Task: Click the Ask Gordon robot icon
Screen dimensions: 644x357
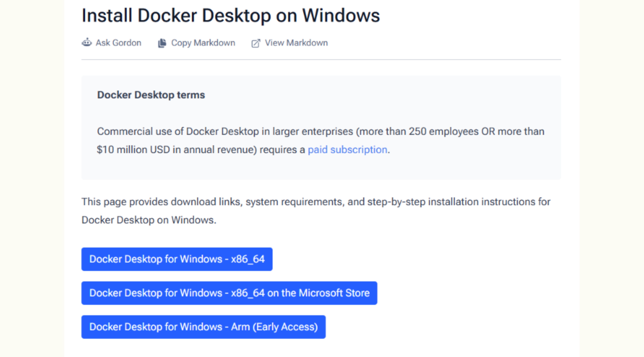Action: 87,43
